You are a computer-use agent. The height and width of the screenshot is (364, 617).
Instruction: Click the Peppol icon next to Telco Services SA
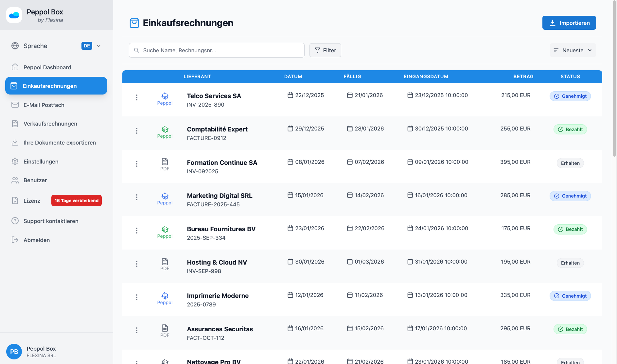[165, 96]
